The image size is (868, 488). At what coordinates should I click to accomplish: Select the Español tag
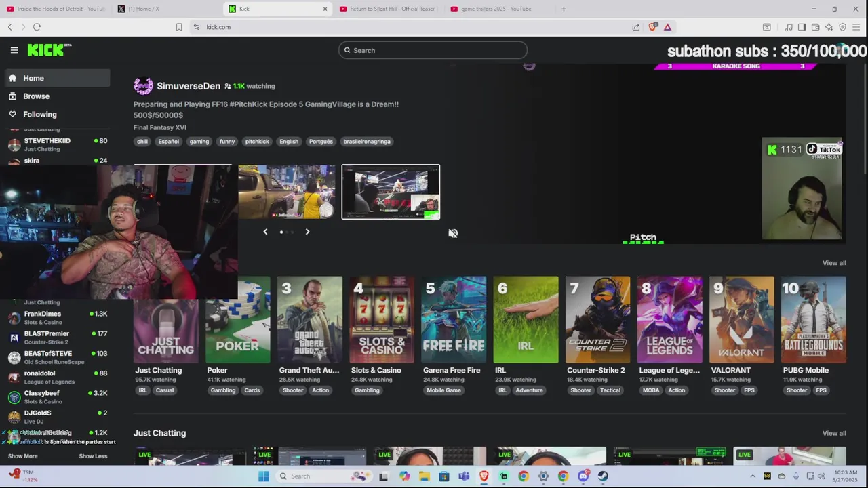(x=168, y=142)
